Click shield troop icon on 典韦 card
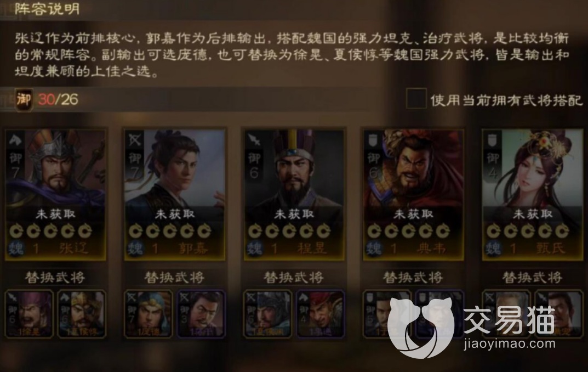 [x=373, y=140]
